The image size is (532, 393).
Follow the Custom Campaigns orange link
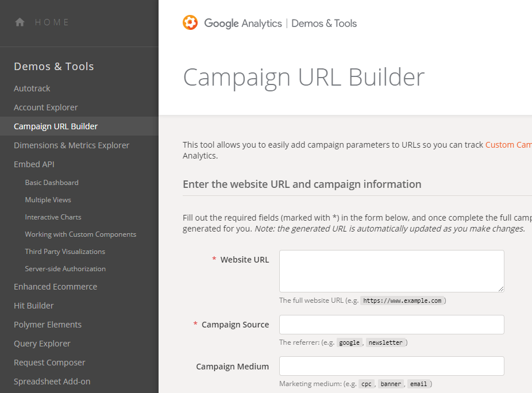[508, 145]
